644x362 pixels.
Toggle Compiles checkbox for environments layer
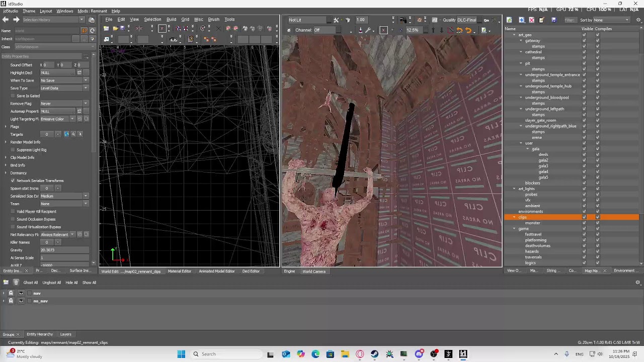[597, 212]
